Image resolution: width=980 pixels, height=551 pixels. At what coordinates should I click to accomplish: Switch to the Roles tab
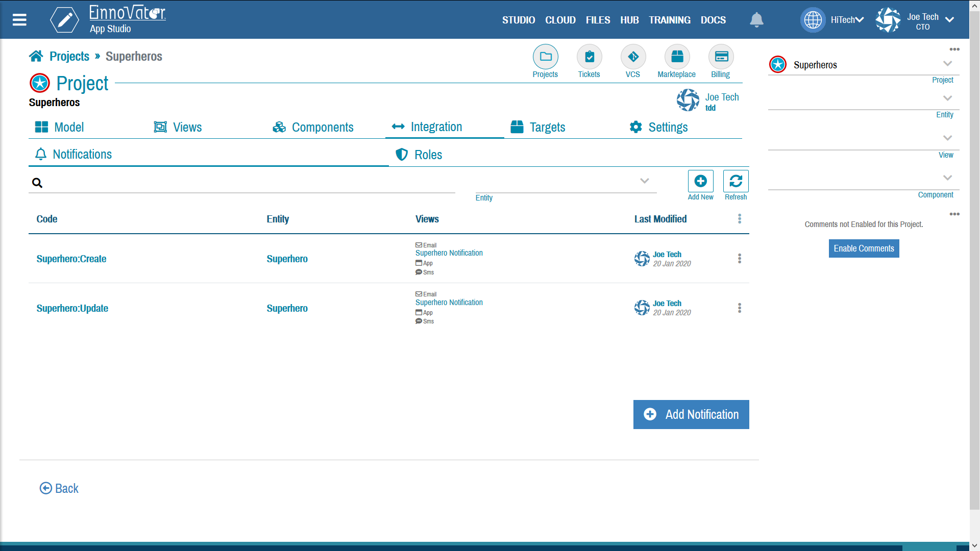pyautogui.click(x=428, y=154)
